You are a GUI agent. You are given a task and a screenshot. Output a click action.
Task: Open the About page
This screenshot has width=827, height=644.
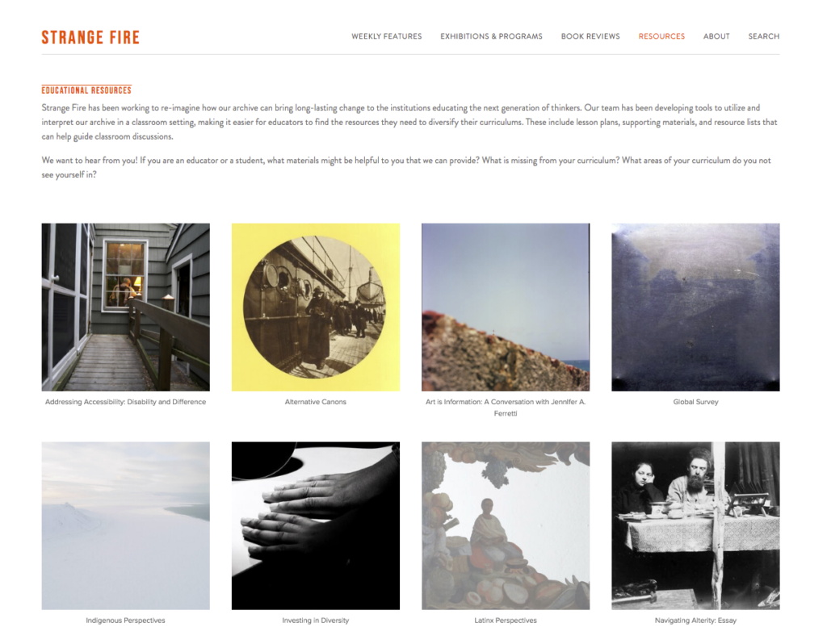point(716,36)
